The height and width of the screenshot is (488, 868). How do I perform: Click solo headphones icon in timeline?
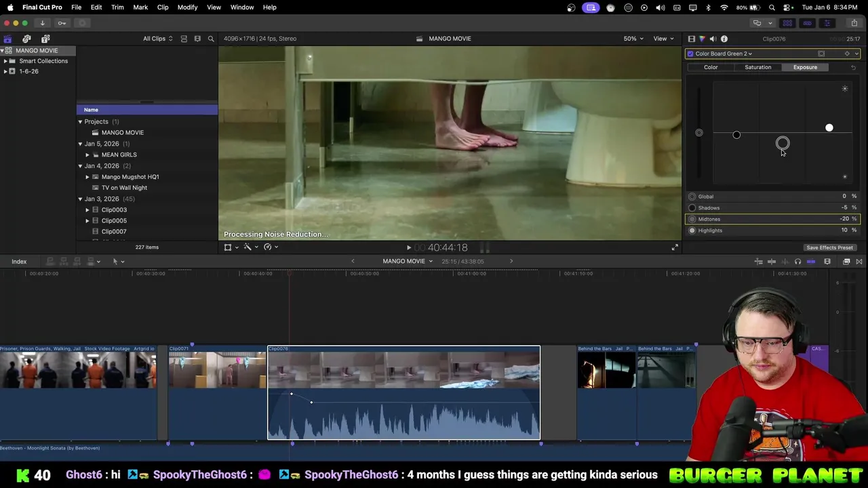(797, 262)
